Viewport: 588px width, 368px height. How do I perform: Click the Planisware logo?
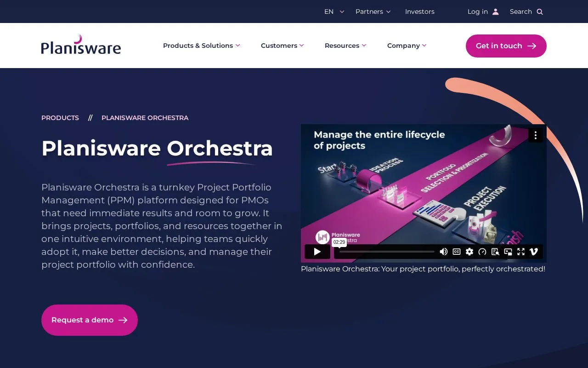click(x=81, y=45)
